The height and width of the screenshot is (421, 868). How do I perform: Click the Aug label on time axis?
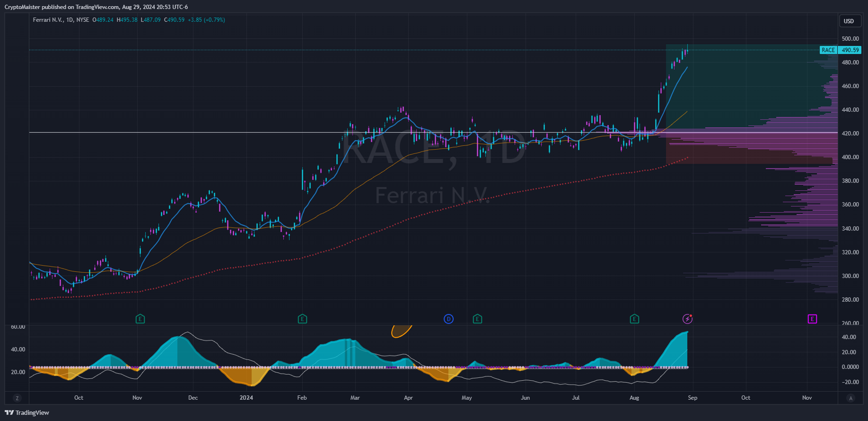point(634,398)
